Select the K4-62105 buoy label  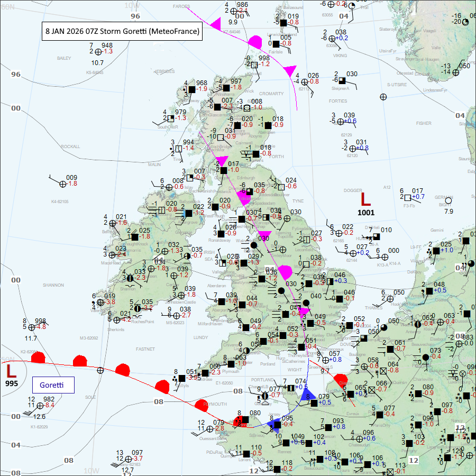pyautogui.click(x=60, y=202)
